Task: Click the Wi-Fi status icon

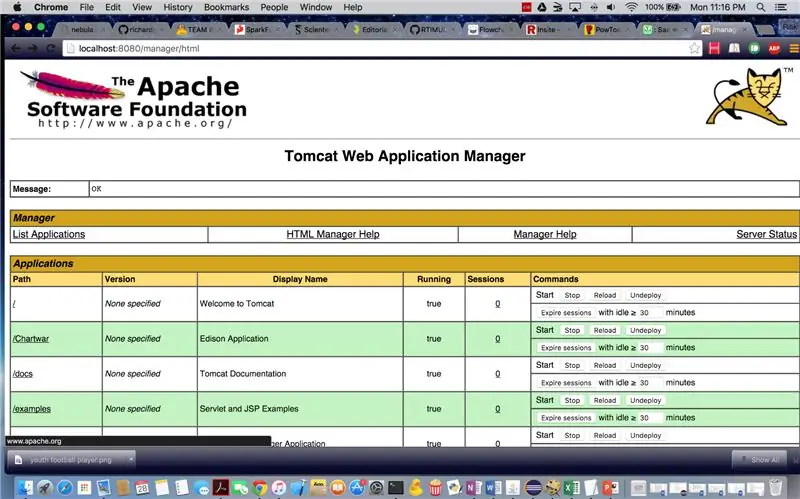Action: [x=631, y=7]
